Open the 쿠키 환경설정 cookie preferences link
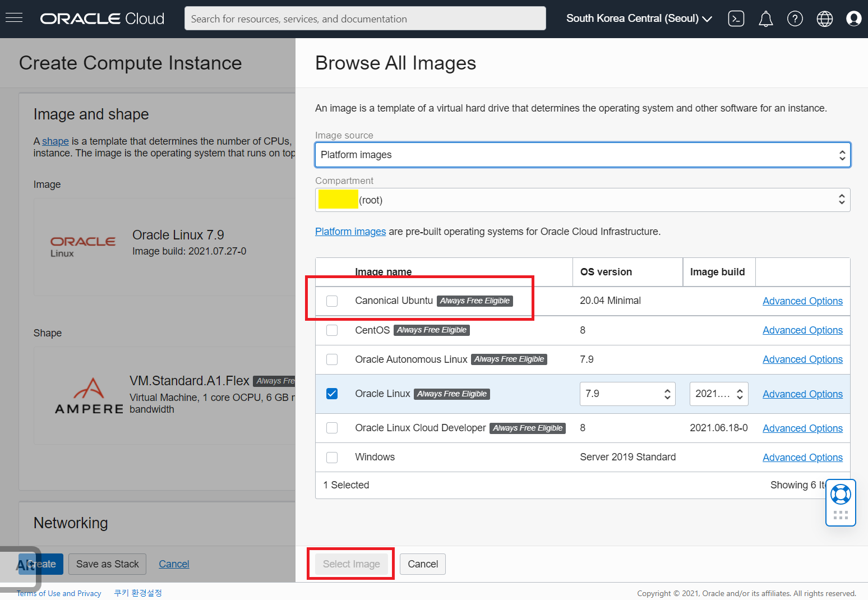The height and width of the screenshot is (600, 868). point(138,593)
